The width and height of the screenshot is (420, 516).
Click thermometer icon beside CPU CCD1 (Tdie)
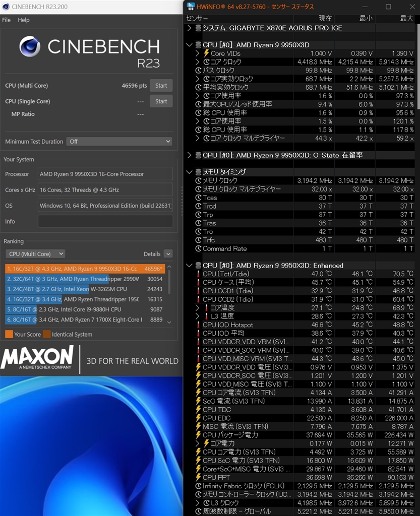(198, 291)
